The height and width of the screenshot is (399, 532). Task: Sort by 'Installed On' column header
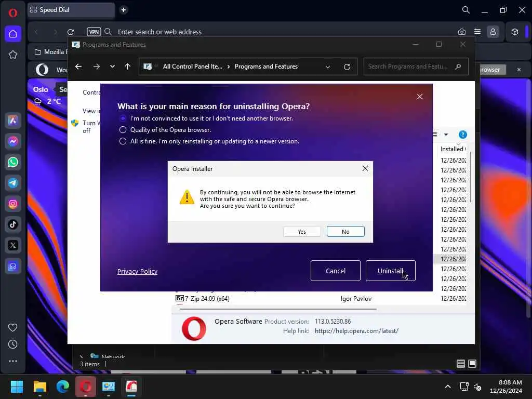tap(452, 149)
